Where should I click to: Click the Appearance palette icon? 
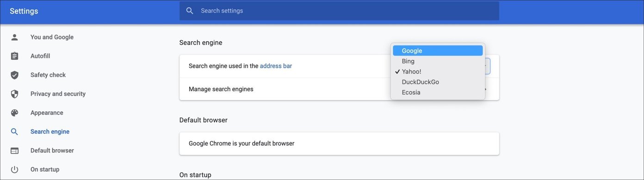tap(14, 113)
